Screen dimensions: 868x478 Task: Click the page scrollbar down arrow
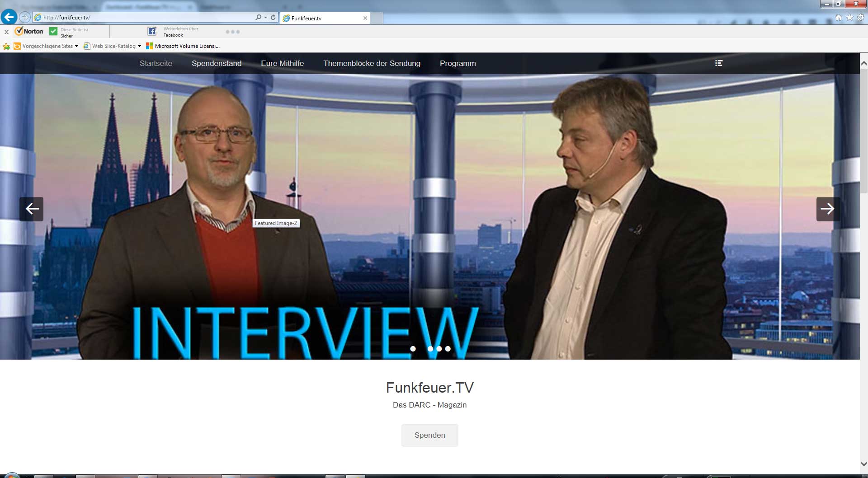click(864, 464)
